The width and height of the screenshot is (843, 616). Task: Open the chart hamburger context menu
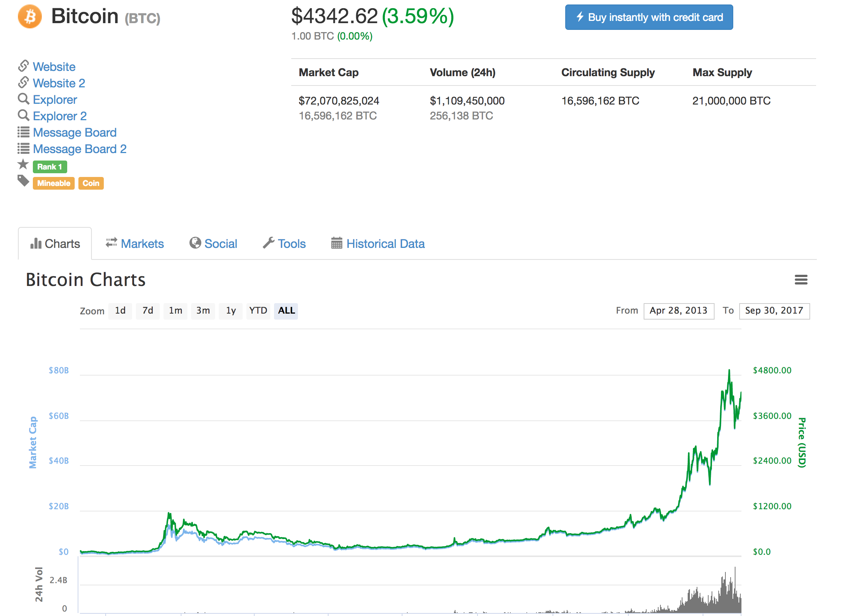coord(801,280)
